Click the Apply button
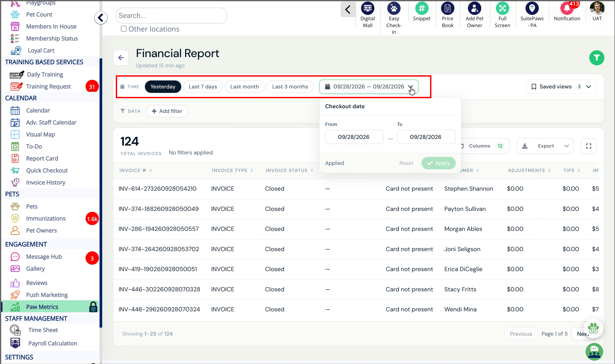 [438, 163]
